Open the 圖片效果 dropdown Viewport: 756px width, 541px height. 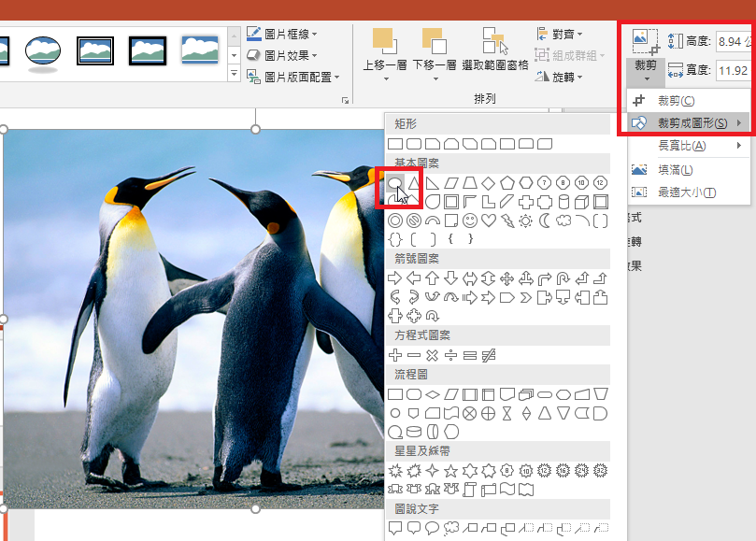point(282,55)
